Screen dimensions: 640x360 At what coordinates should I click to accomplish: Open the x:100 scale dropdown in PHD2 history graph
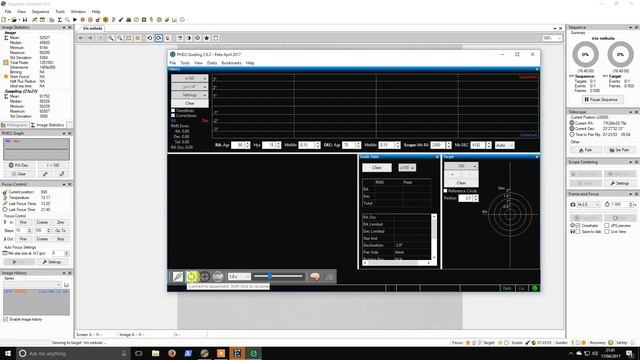(190, 78)
